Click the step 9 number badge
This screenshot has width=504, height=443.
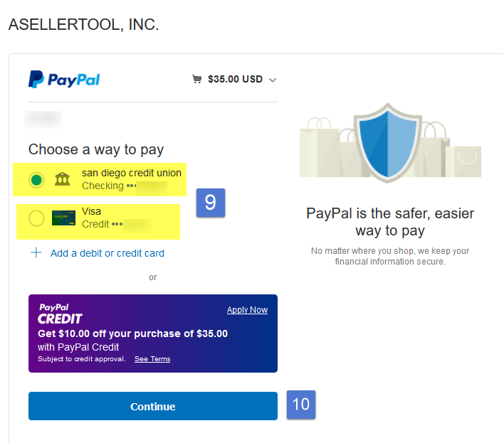(x=211, y=203)
